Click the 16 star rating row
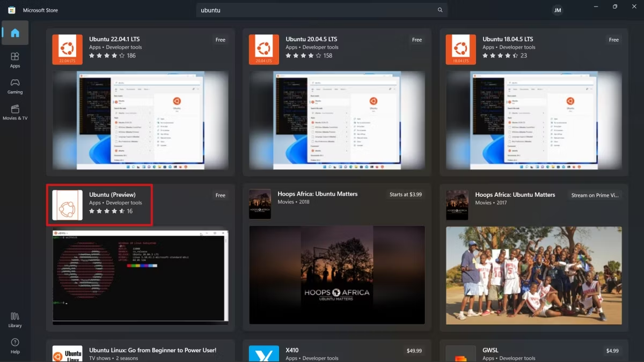Image resolution: width=644 pixels, height=362 pixels. click(111, 211)
